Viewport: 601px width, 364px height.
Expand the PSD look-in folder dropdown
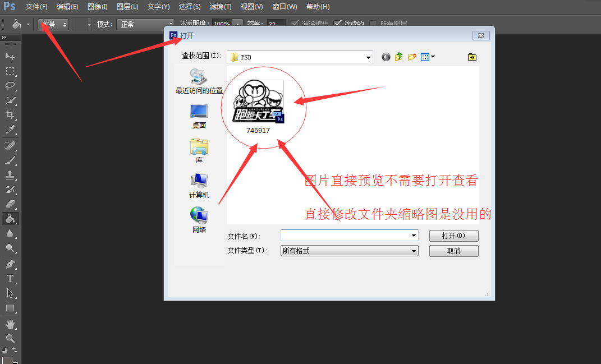coord(368,57)
